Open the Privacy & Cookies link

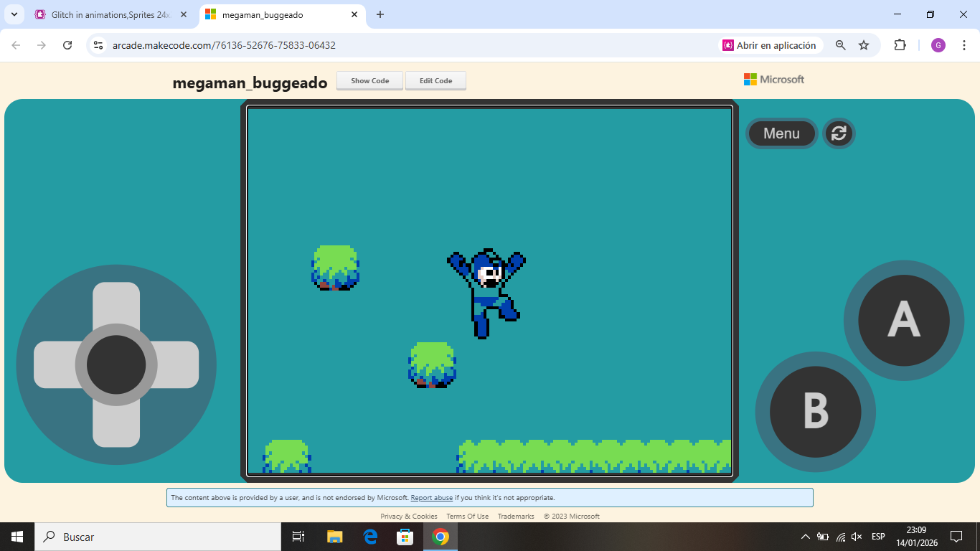click(409, 517)
